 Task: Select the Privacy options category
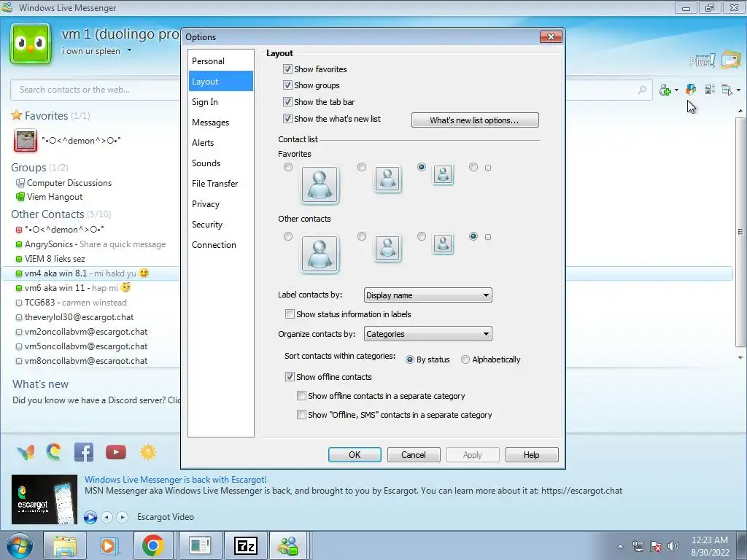220,204
